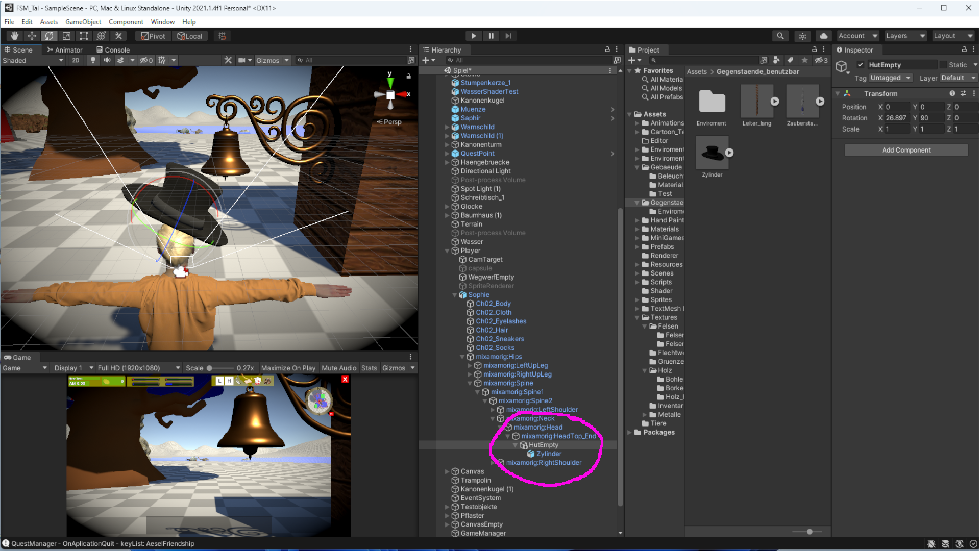Click Maximize On Play button
Viewport: 980px width, 551px height.
288,368
